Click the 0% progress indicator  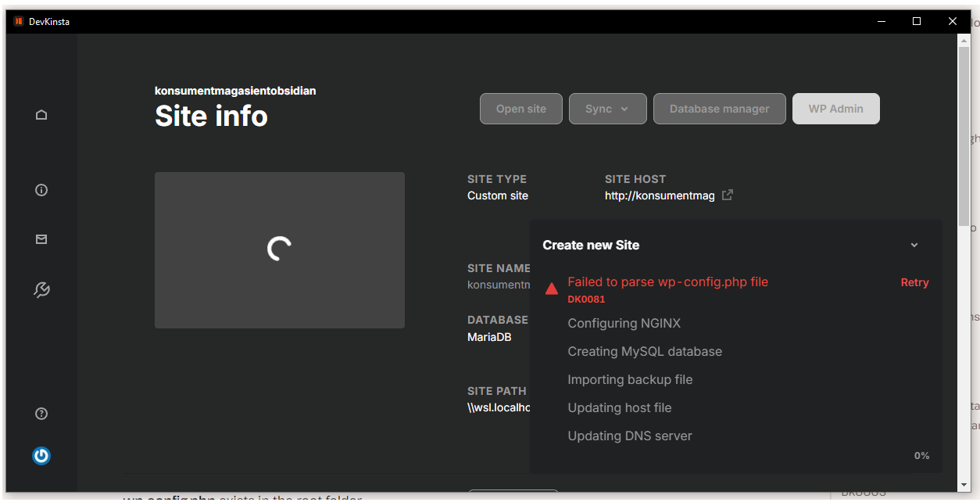coord(921,455)
